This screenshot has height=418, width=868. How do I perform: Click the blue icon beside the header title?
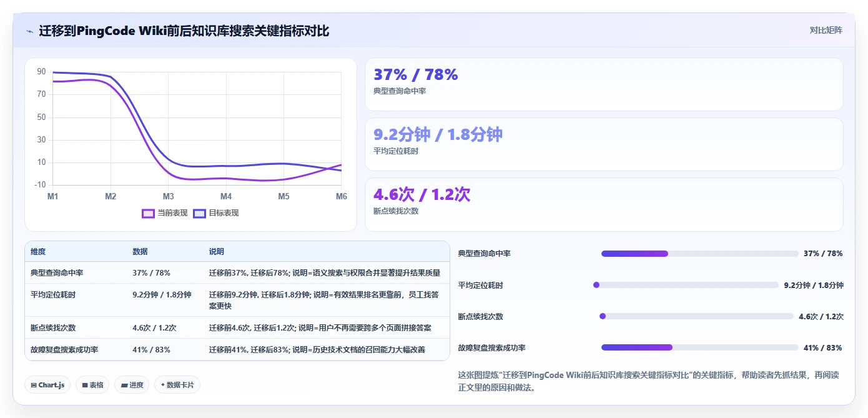pyautogui.click(x=29, y=31)
